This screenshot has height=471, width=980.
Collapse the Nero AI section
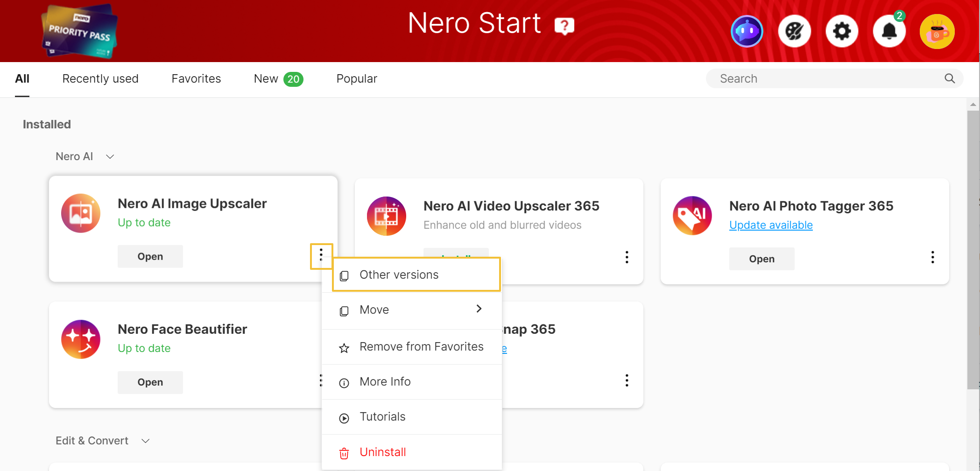click(110, 157)
